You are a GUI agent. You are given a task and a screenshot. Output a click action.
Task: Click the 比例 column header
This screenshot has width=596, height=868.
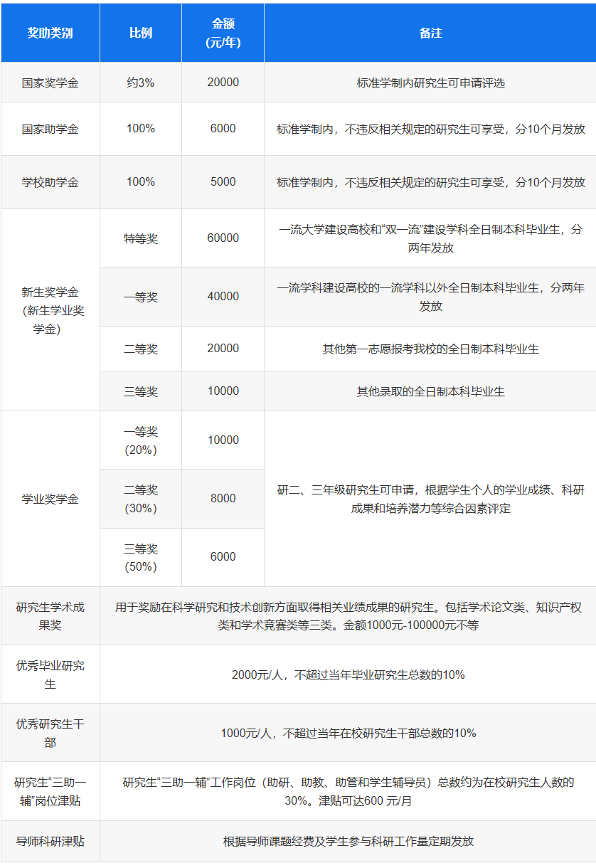[140, 33]
